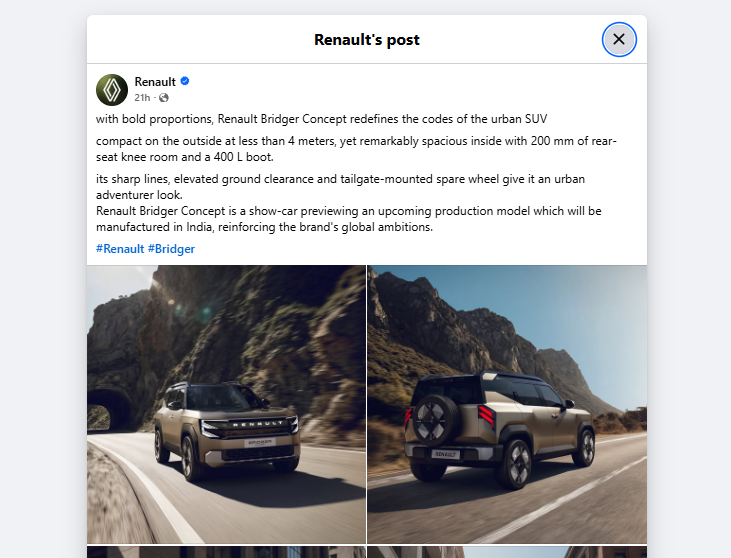Click the sentence about manufacturing in India
This screenshot has height=558, width=731.
point(349,219)
